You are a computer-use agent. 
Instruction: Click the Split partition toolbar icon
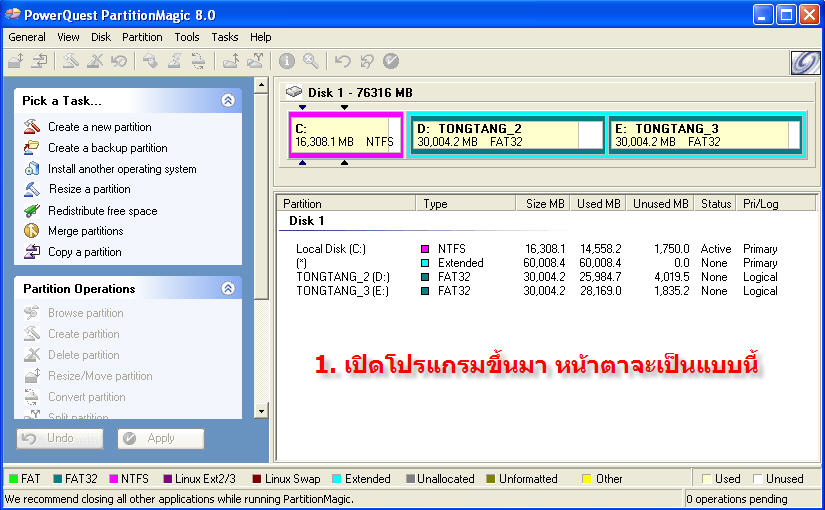coord(255,62)
